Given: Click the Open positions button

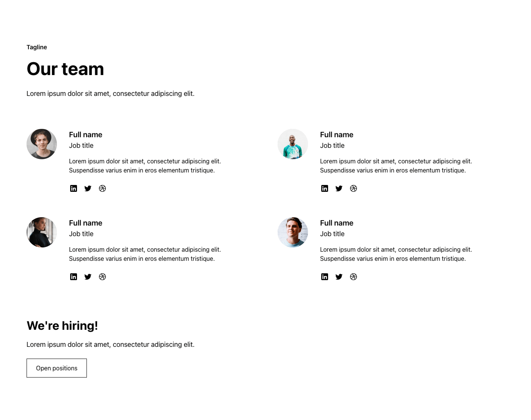Looking at the screenshot, I should (x=57, y=368).
